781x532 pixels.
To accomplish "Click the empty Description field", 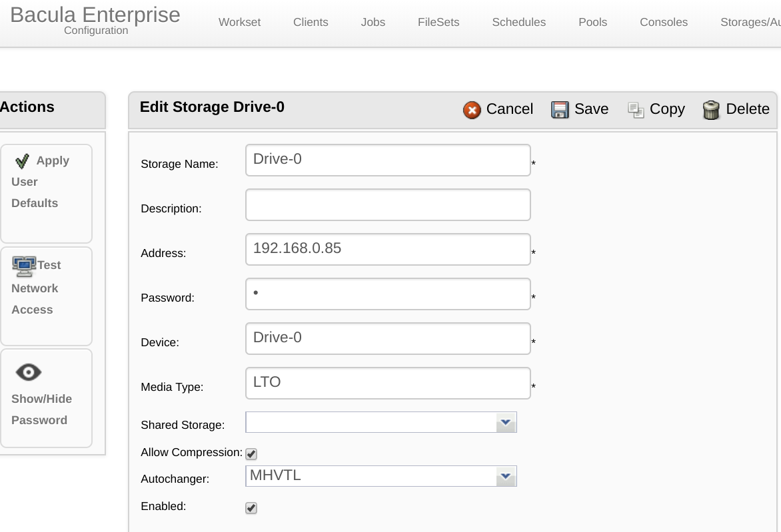I will (x=388, y=204).
